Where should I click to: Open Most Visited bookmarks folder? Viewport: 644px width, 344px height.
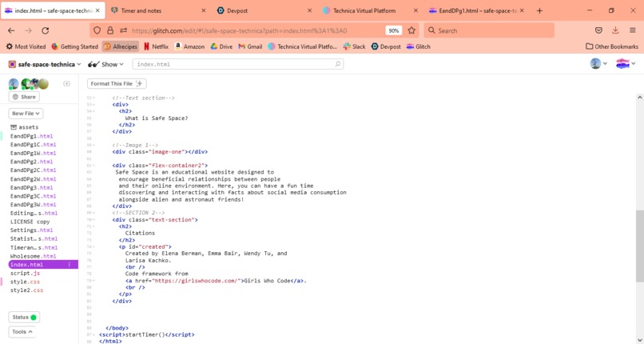pos(26,46)
